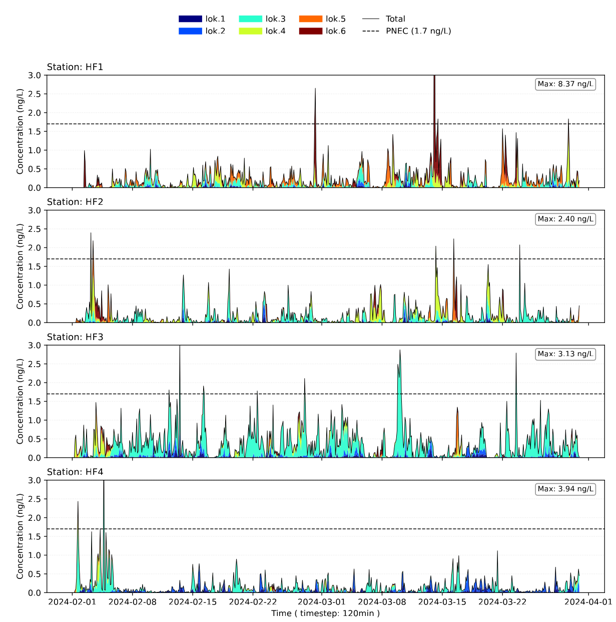Click the lok.2 blue legend swatch

click(190, 31)
